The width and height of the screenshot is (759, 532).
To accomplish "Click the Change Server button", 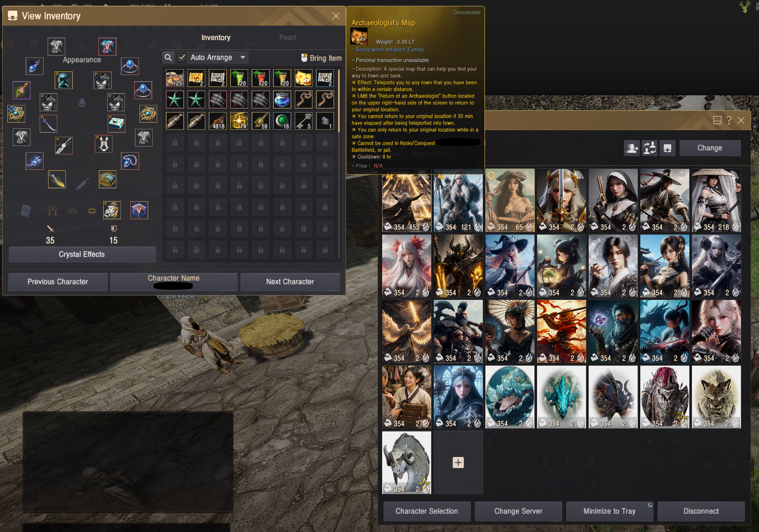I will (519, 511).
